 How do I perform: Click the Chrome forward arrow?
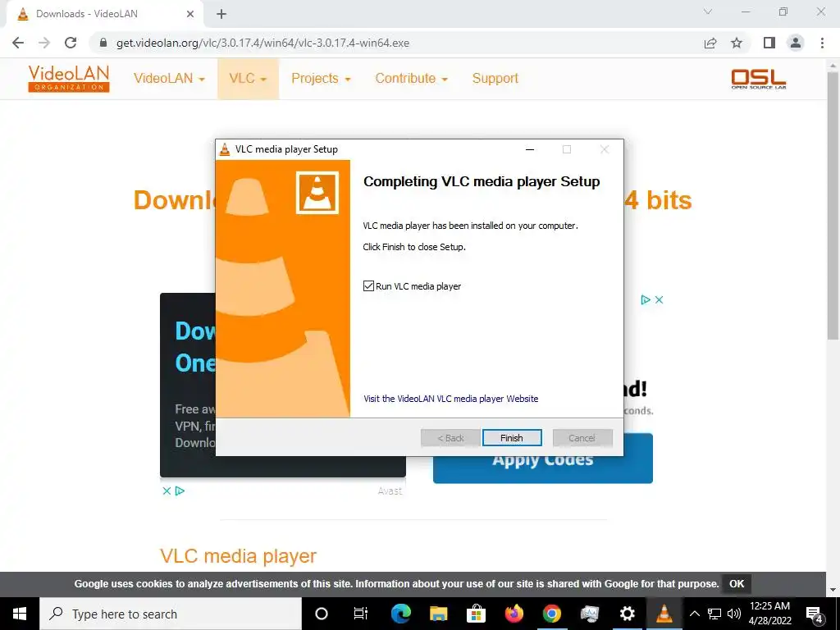pyautogui.click(x=44, y=43)
